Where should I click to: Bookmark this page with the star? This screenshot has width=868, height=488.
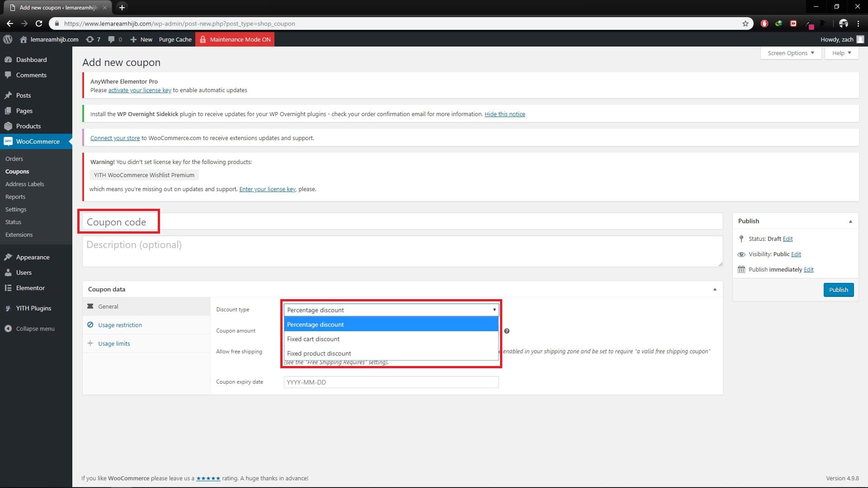pyautogui.click(x=745, y=23)
